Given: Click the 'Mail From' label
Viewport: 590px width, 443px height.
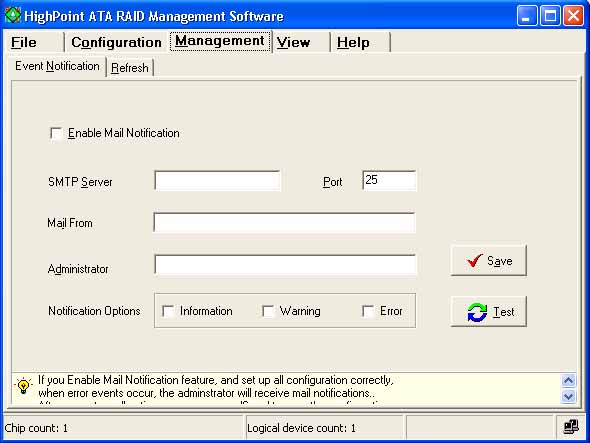Looking at the screenshot, I should (70, 223).
